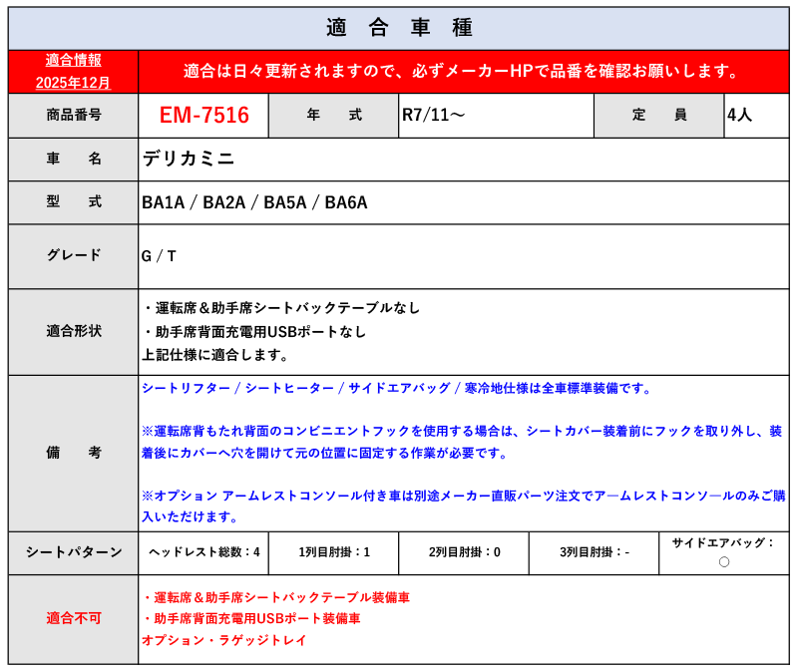Viewport: 798px width, 672px height.
Task: Click the ヘッドレスト総数：4 cell
Action: coord(203,552)
